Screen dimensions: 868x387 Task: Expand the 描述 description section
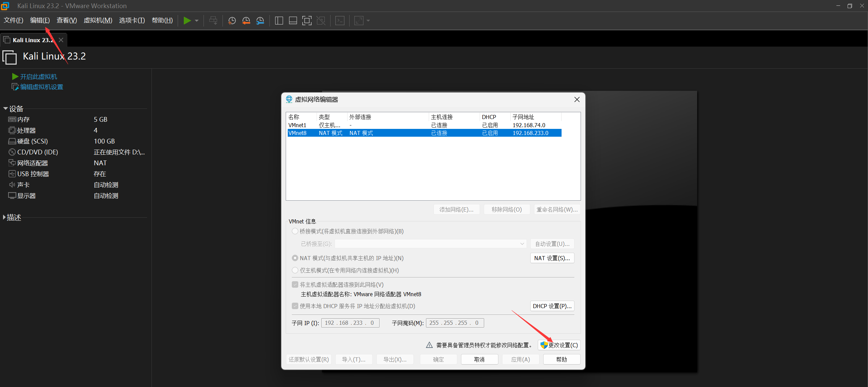pos(4,217)
